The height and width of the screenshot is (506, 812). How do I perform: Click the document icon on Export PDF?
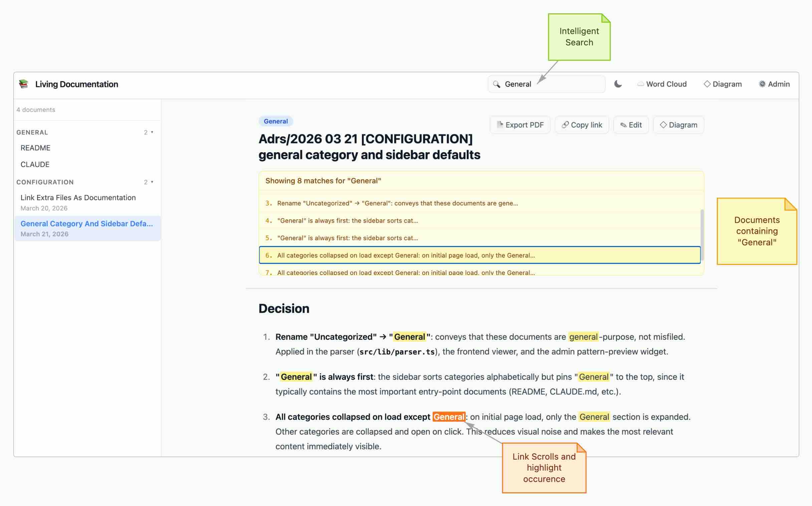coord(500,125)
